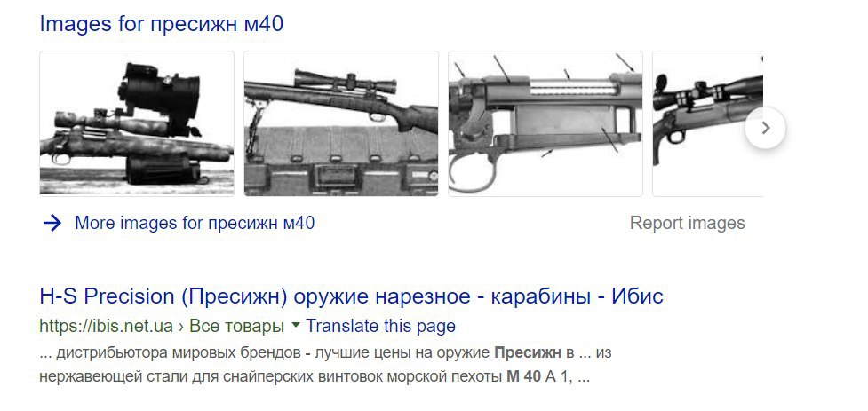Viewport: 868px width, 411px height.
Task: Open the H-S Precision (Пресижн) result title
Action: tap(351, 296)
